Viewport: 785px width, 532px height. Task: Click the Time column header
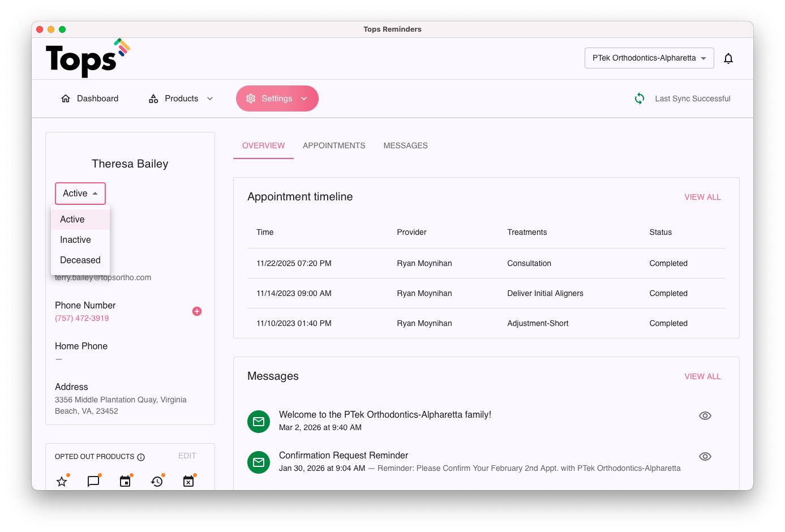265,232
